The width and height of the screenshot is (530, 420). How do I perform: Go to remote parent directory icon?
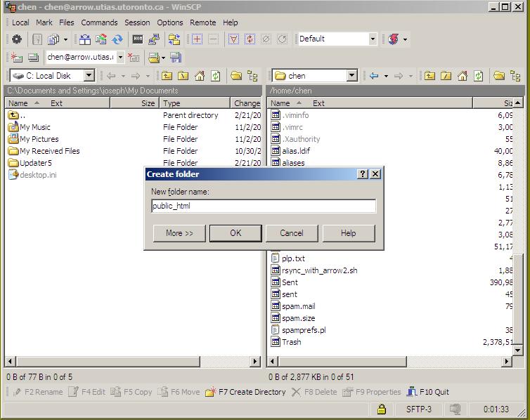[x=429, y=76]
